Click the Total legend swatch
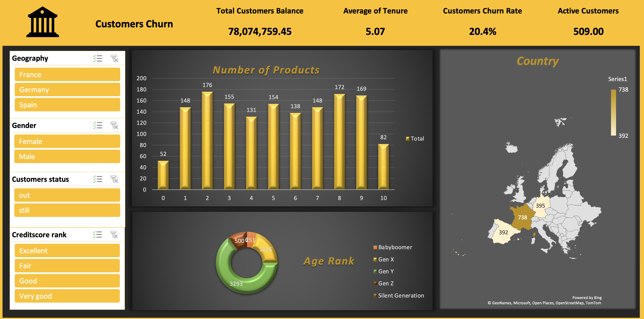644x319 pixels. pos(408,138)
